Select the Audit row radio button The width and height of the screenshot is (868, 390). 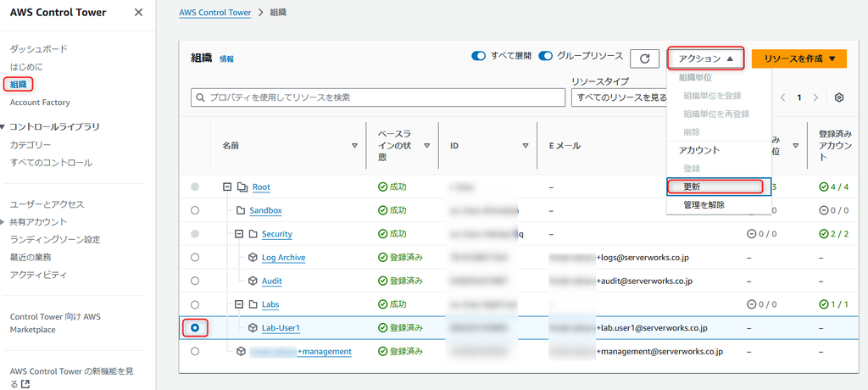click(x=195, y=281)
